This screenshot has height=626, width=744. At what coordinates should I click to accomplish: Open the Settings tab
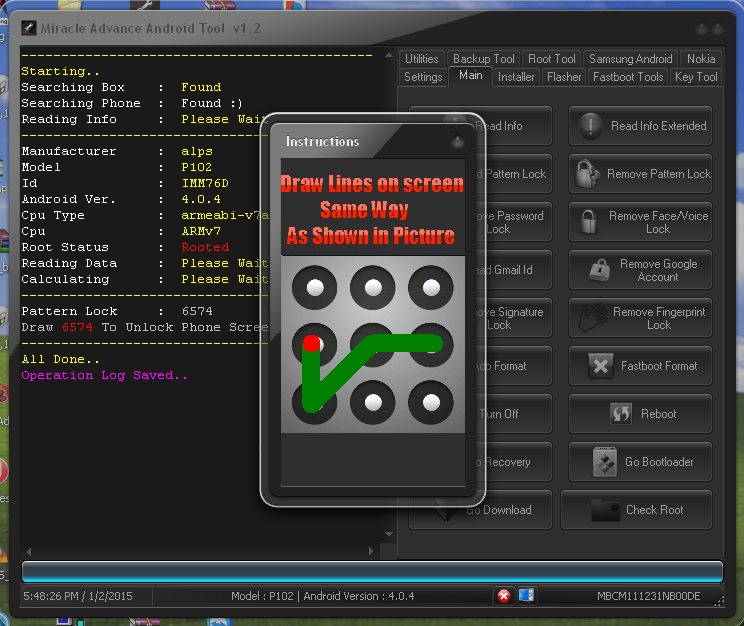pyautogui.click(x=423, y=77)
